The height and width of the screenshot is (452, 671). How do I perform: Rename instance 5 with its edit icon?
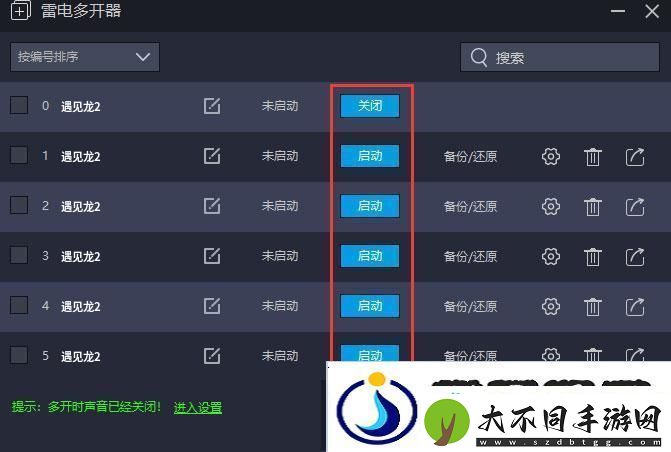point(212,356)
